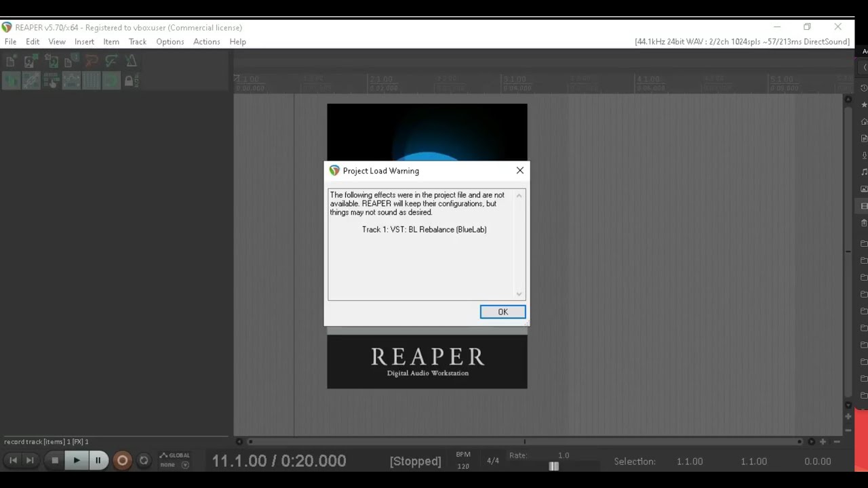
Task: Click the vertical zoom out minus button
Action: tap(848, 430)
